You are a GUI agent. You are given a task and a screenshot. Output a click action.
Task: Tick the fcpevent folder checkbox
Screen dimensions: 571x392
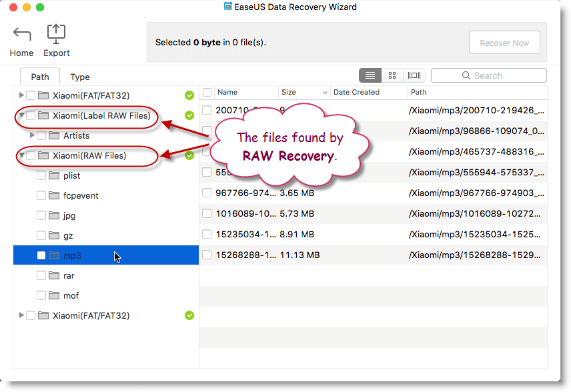(41, 195)
